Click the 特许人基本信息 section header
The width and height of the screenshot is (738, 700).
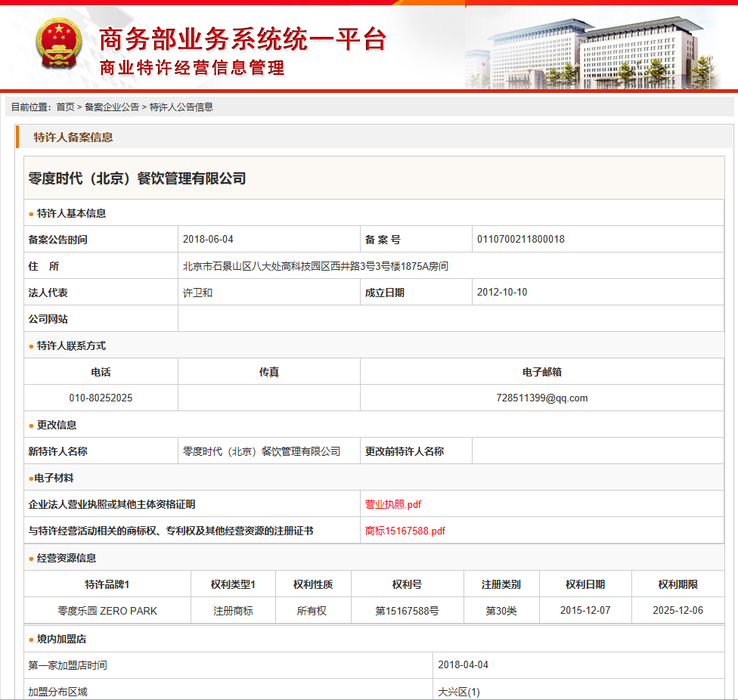click(x=71, y=214)
